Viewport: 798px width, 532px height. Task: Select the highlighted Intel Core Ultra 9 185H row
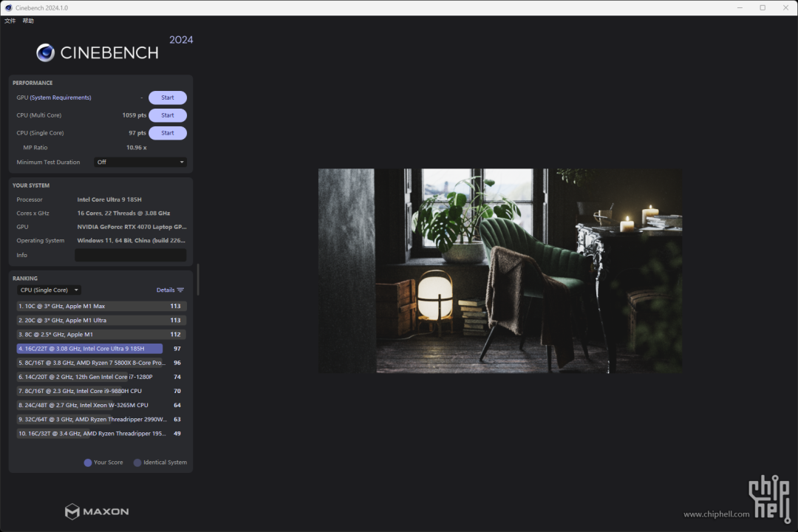point(102,349)
